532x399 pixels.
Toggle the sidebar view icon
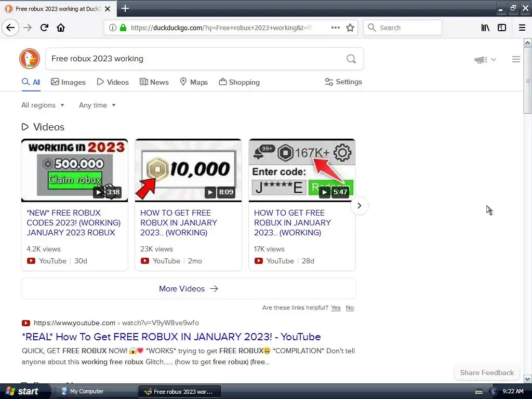click(x=502, y=28)
